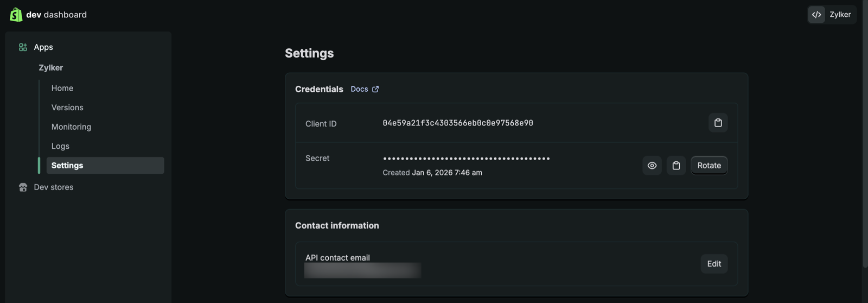Screen dimensions: 868x303
Task: Select Logs in the sidebar
Action: point(60,146)
